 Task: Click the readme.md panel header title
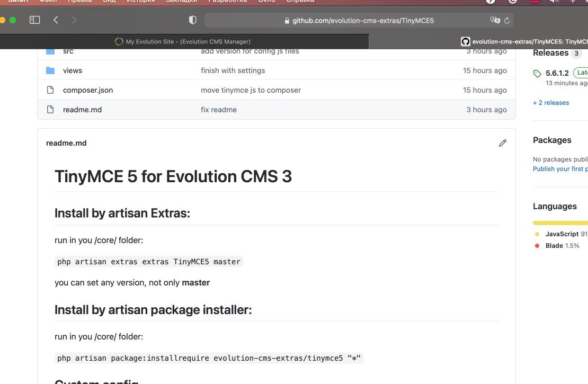66,143
